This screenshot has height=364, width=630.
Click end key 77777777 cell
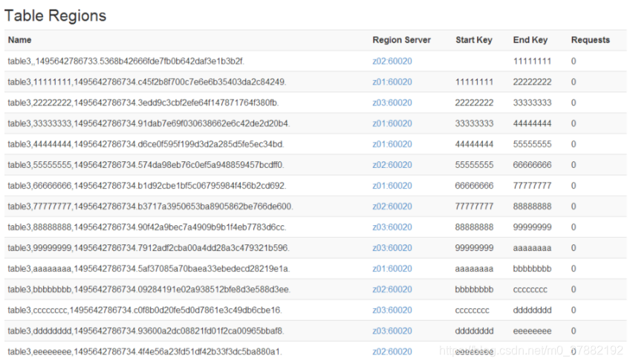pyautogui.click(x=532, y=186)
